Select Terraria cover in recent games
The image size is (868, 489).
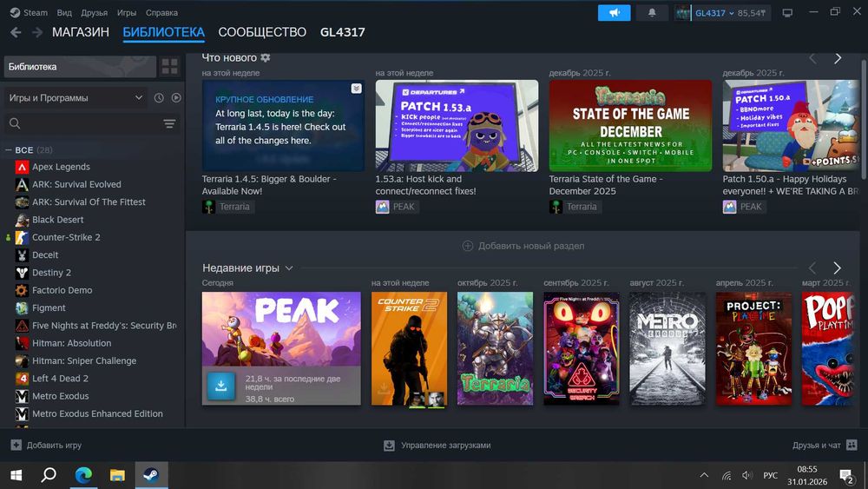(495, 348)
